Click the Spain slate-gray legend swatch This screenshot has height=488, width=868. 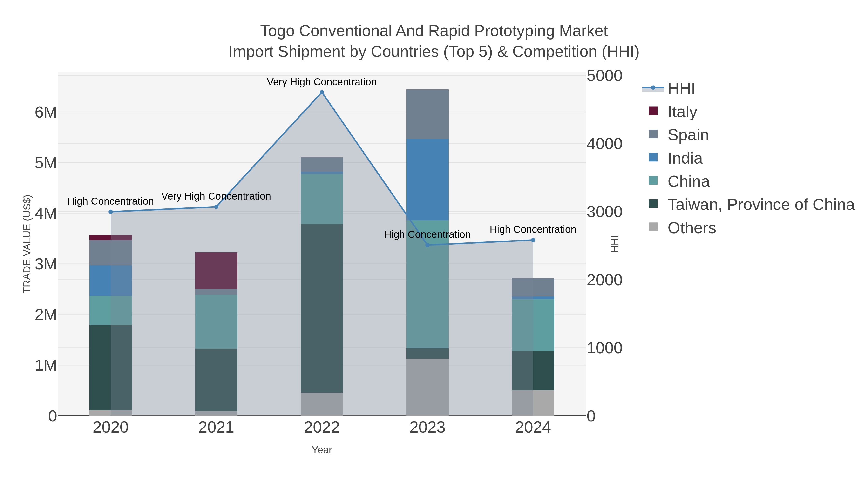(x=653, y=134)
